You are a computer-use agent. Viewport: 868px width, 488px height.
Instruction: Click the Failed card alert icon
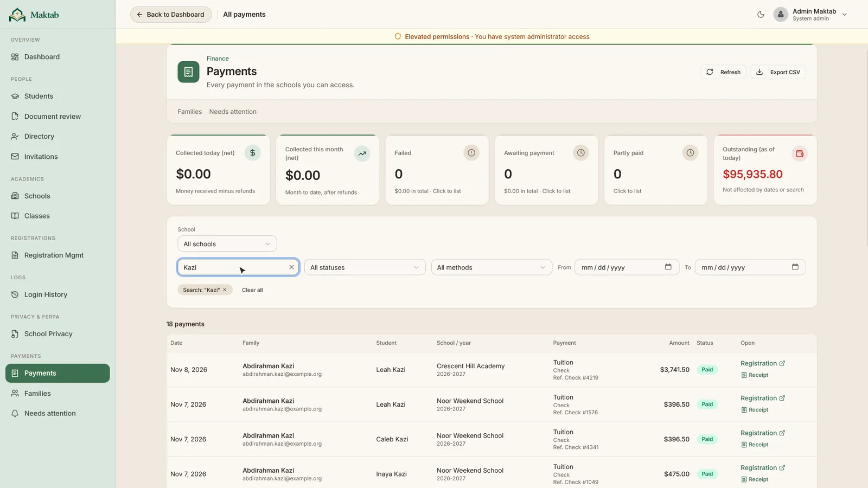471,153
